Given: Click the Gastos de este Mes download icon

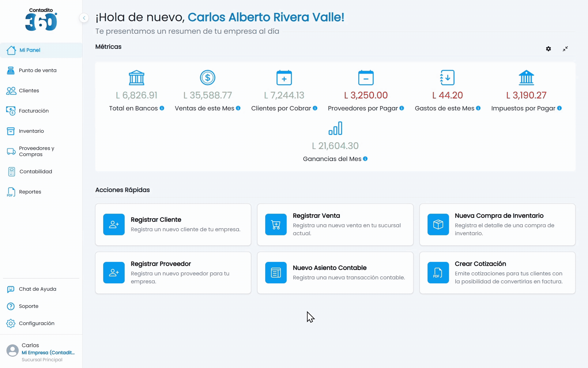Looking at the screenshot, I should tap(447, 78).
